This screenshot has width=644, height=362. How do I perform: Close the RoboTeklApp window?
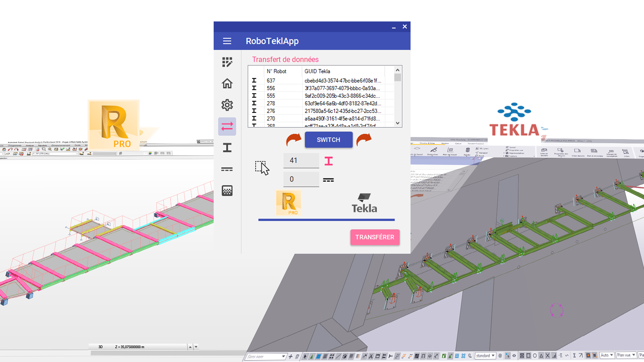405,26
